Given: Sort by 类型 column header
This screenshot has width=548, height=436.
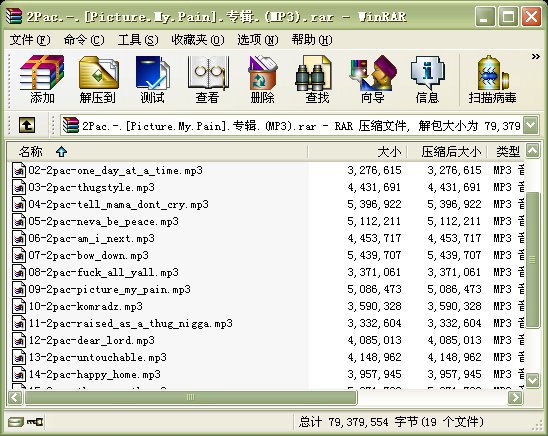Looking at the screenshot, I should point(505,152).
